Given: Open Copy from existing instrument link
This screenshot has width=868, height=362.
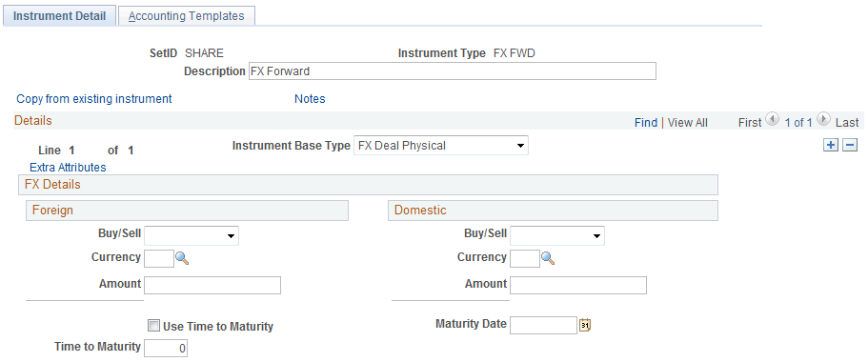Looking at the screenshot, I should (94, 99).
